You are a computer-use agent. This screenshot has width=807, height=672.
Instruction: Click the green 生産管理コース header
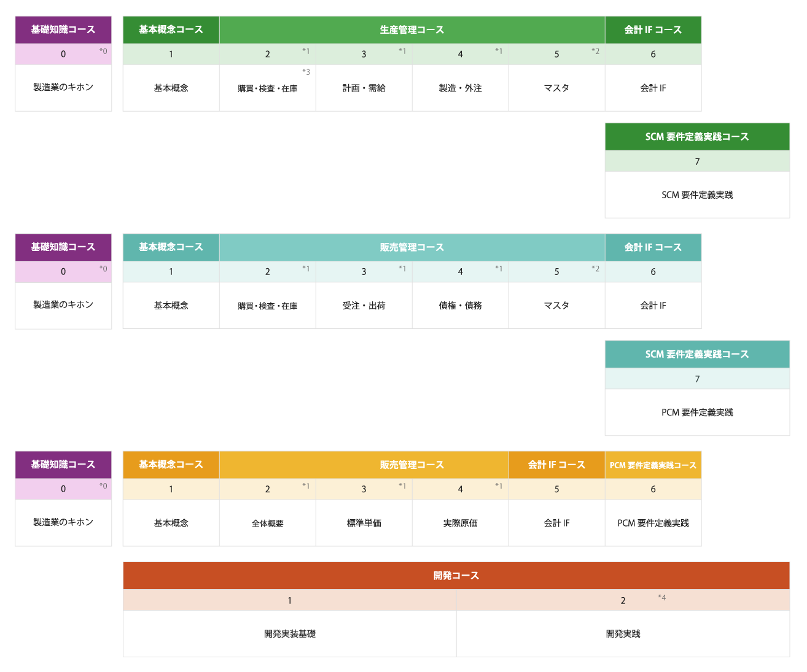point(411,30)
